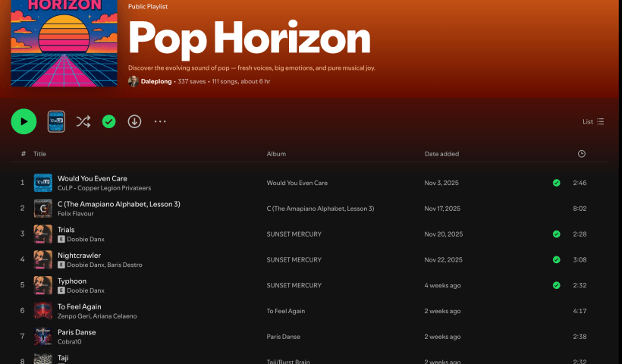Sort tracks by the Title column
Viewport: 622px width, 364px height.
pos(39,154)
